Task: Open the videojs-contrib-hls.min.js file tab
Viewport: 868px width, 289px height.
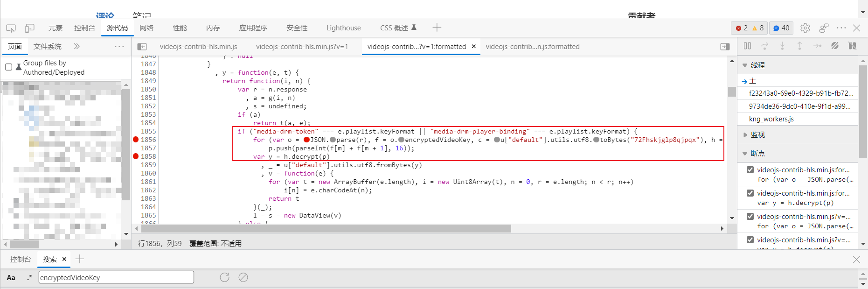Action: pos(198,47)
